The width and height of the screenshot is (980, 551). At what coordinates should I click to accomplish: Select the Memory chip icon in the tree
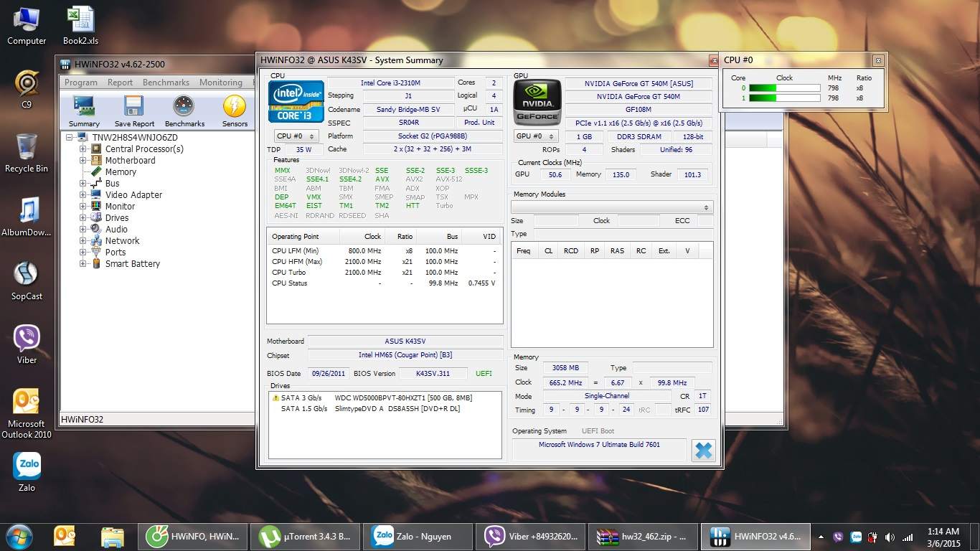(96, 172)
